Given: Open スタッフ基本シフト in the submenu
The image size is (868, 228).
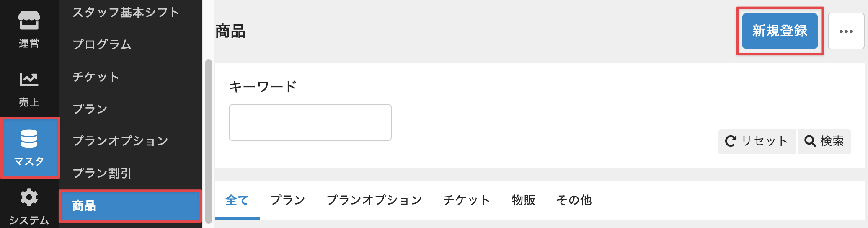Looking at the screenshot, I should pos(126,13).
